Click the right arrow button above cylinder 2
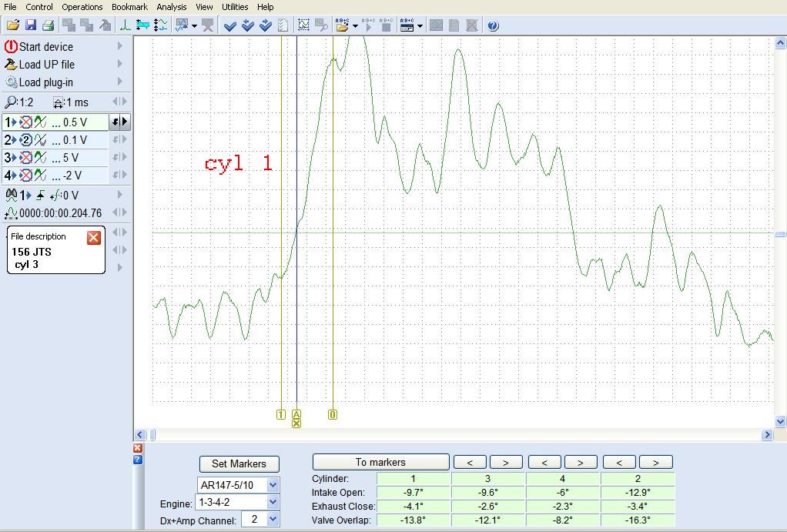The height and width of the screenshot is (532, 787). coord(655,462)
